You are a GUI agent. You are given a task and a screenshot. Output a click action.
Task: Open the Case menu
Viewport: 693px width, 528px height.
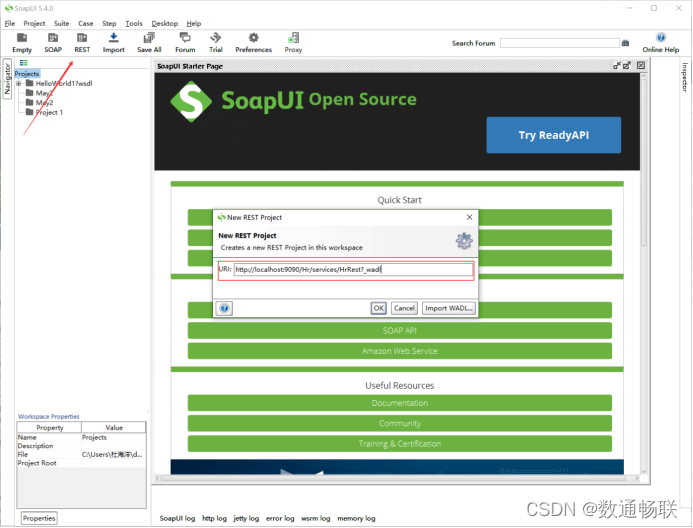[x=85, y=23]
